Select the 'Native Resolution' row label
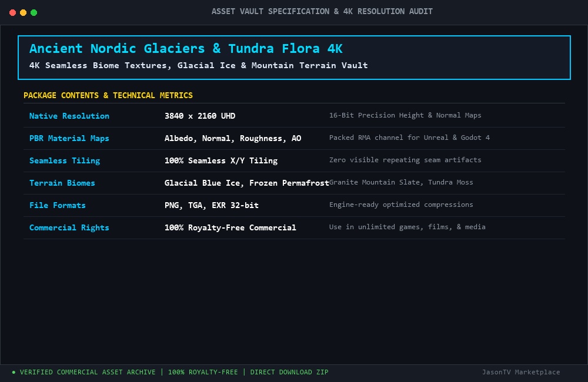Viewport: 588px width, 382px height. point(69,116)
